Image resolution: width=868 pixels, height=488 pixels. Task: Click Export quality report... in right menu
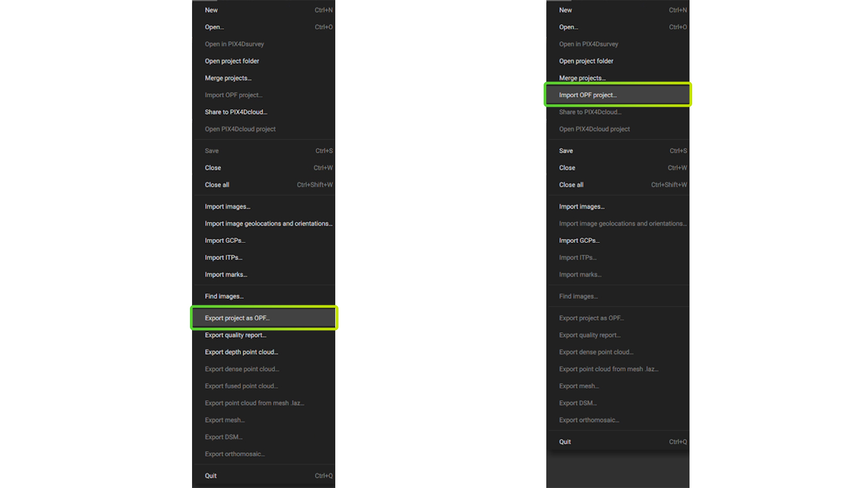pyautogui.click(x=618, y=335)
